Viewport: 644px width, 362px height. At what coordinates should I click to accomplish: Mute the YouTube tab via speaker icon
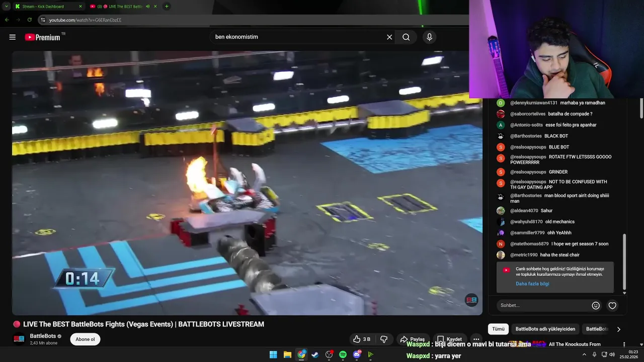pyautogui.click(x=147, y=7)
